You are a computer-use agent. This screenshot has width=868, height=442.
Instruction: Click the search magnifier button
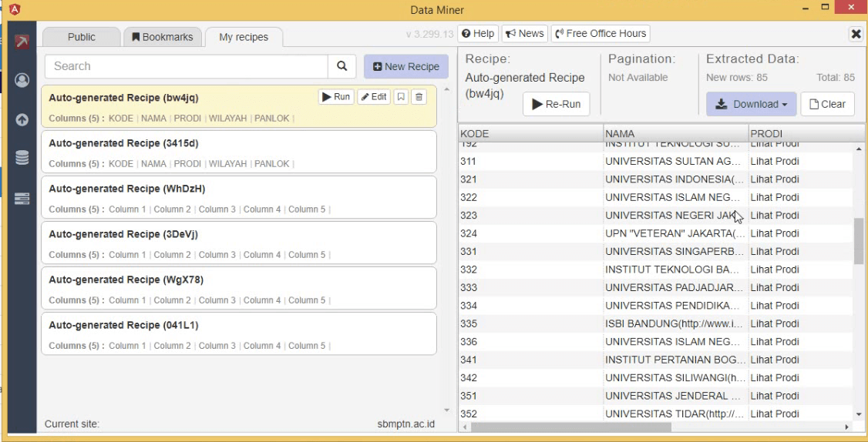[x=341, y=66]
